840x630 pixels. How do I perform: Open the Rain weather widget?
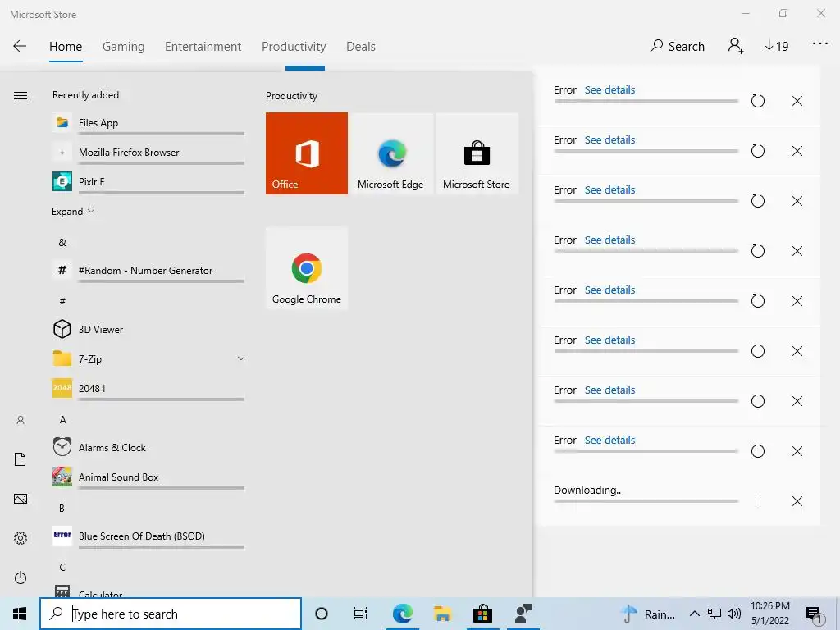pyautogui.click(x=648, y=614)
